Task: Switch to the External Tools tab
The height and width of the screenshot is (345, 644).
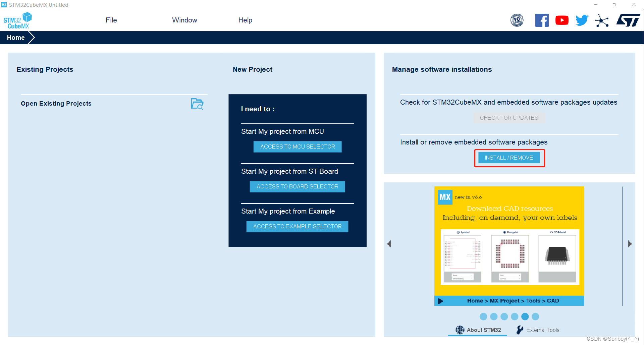Action: [538, 330]
